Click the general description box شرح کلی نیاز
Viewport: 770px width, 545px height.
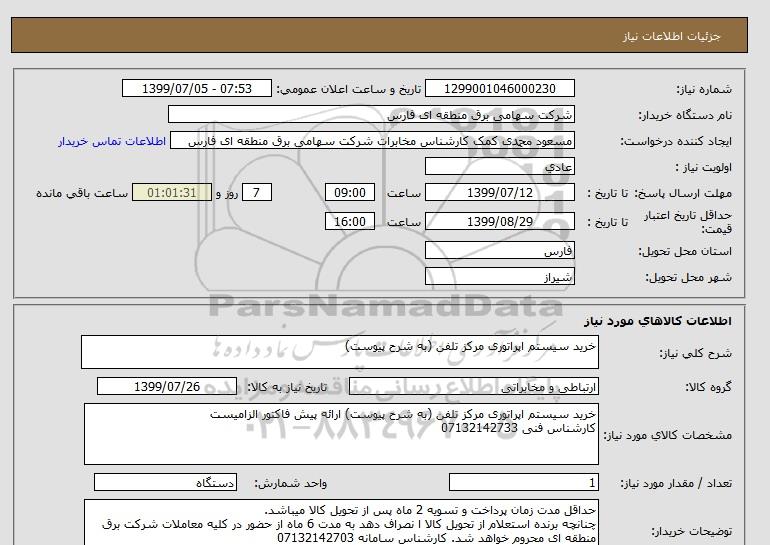(x=340, y=352)
